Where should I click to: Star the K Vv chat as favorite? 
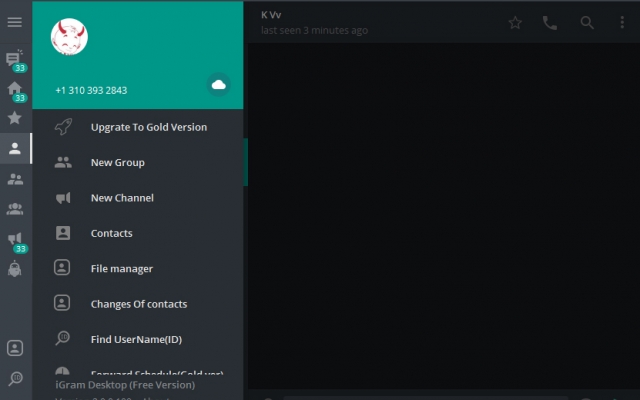tap(515, 22)
